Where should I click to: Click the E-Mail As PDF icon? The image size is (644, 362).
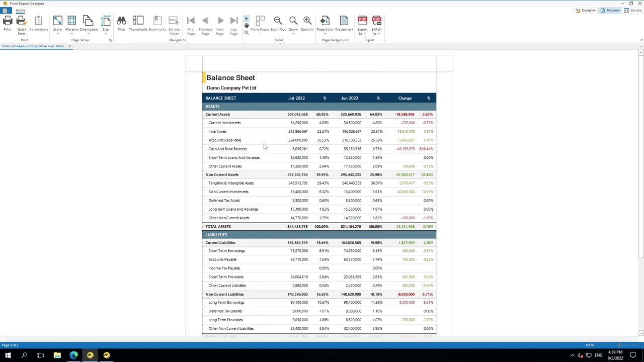pos(376,21)
